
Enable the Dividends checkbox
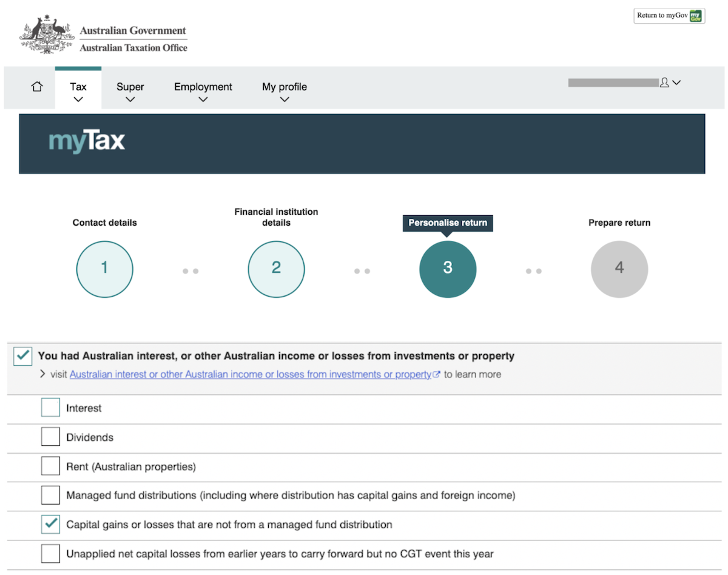pyautogui.click(x=50, y=436)
